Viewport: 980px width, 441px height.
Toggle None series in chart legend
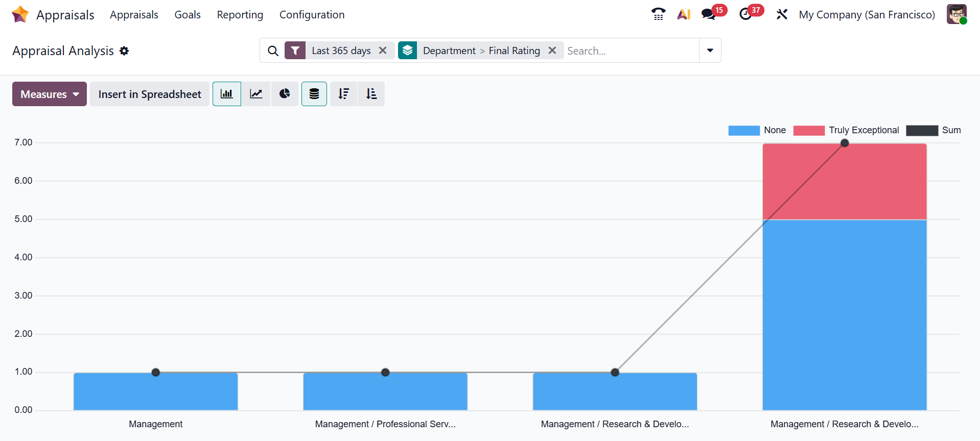(x=757, y=130)
